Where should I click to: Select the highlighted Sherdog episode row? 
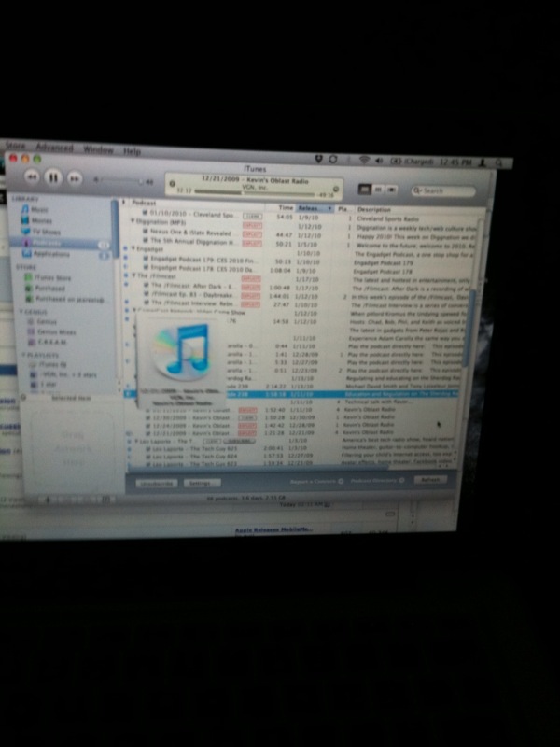point(291,393)
